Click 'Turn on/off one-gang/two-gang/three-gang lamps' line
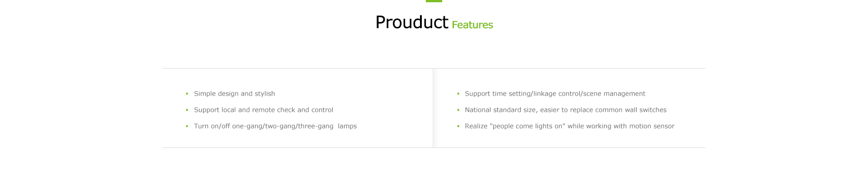Image resolution: width=868 pixels, height=184 pixels. (x=275, y=126)
